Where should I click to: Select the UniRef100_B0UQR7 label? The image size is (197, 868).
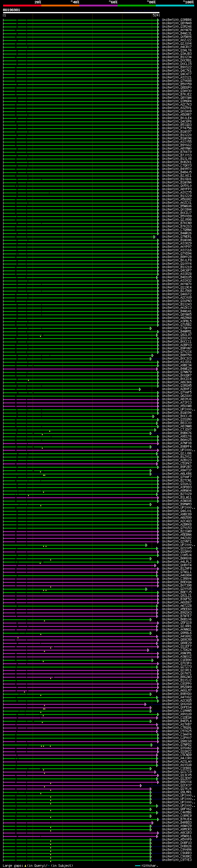[177, 376]
